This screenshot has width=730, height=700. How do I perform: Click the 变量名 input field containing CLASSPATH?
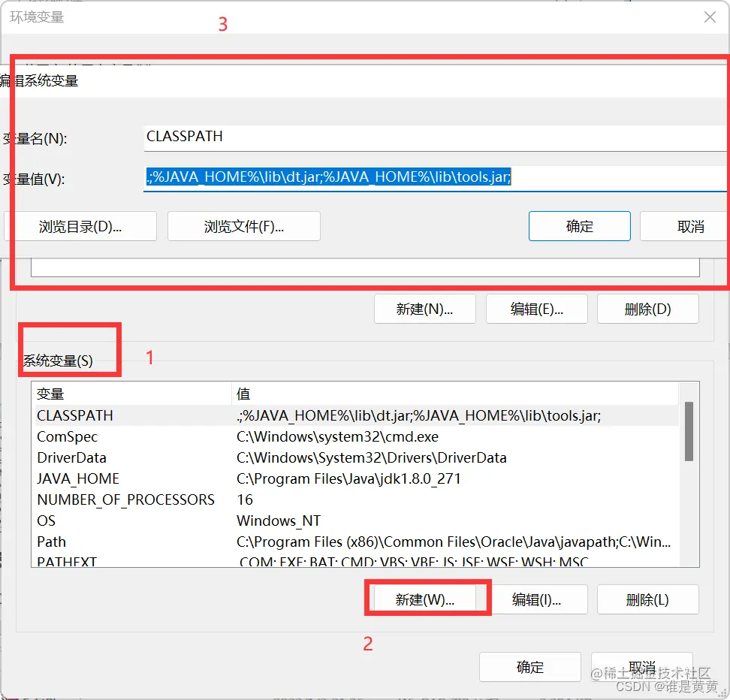436,137
